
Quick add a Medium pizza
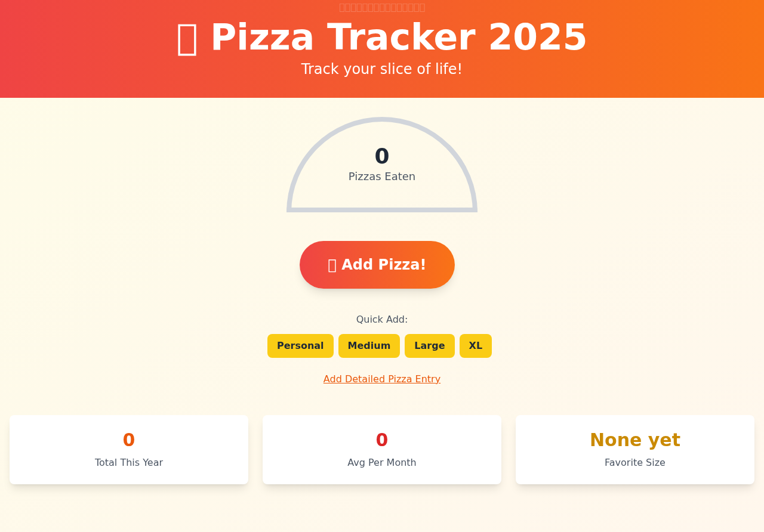(x=369, y=345)
